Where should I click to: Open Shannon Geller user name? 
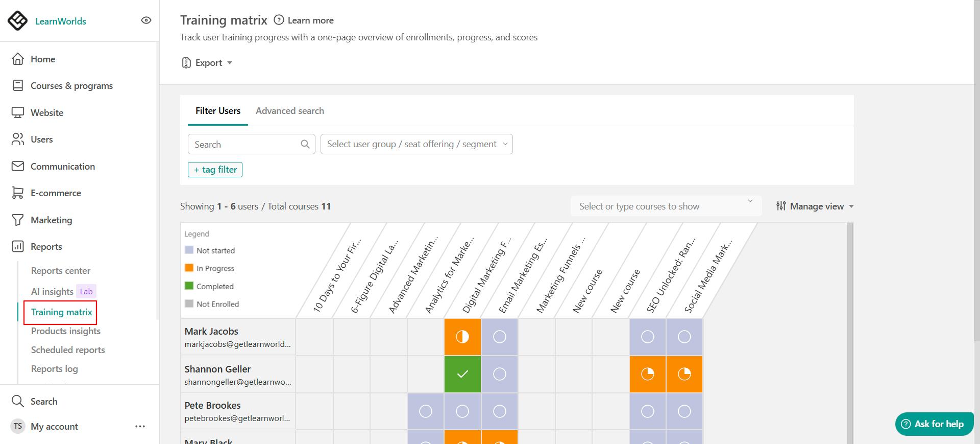(217, 369)
